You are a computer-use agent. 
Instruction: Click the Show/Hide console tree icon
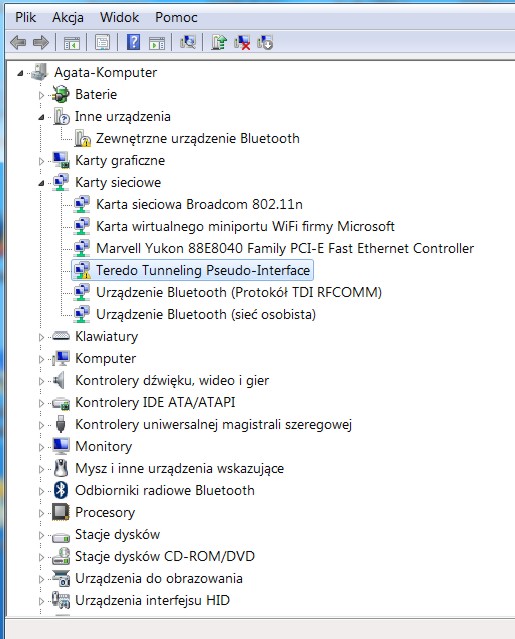pos(72,42)
